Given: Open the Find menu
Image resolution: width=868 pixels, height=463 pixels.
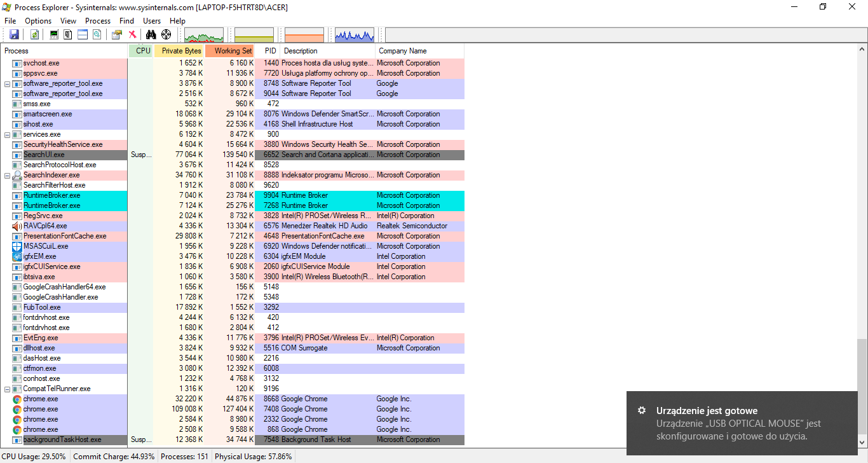Looking at the screenshot, I should point(127,21).
